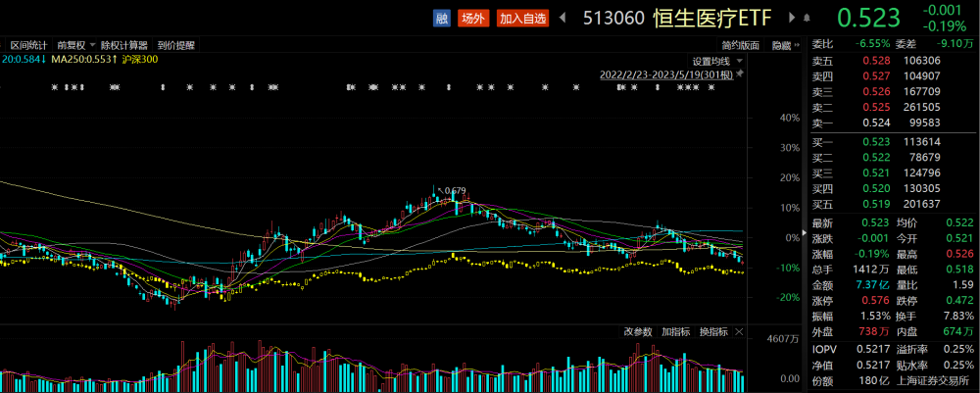Click the 0.679 high price marker
The width and height of the screenshot is (980, 393).
pos(455,190)
